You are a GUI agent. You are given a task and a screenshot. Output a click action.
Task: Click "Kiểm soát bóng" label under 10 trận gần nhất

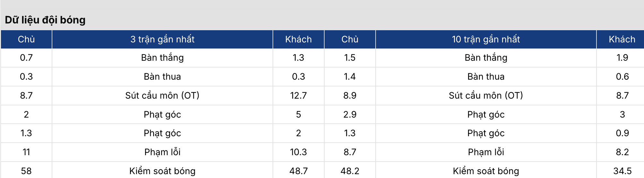pyautogui.click(x=486, y=171)
